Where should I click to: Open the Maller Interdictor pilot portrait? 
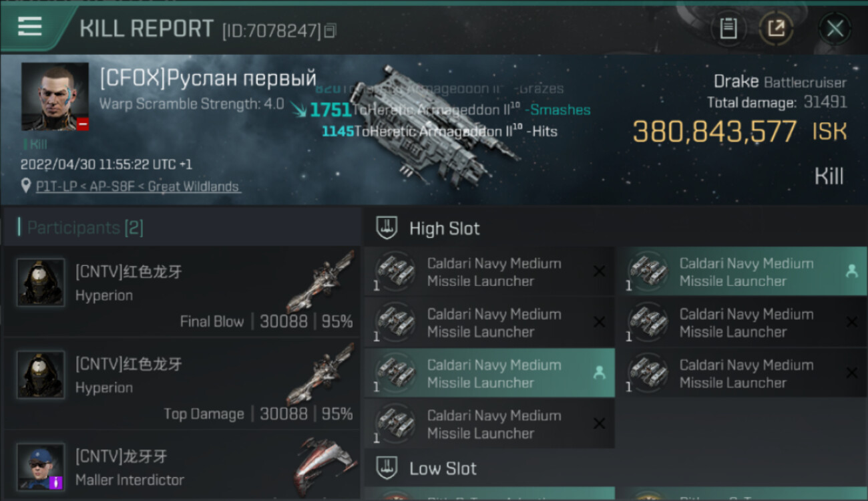tap(41, 466)
